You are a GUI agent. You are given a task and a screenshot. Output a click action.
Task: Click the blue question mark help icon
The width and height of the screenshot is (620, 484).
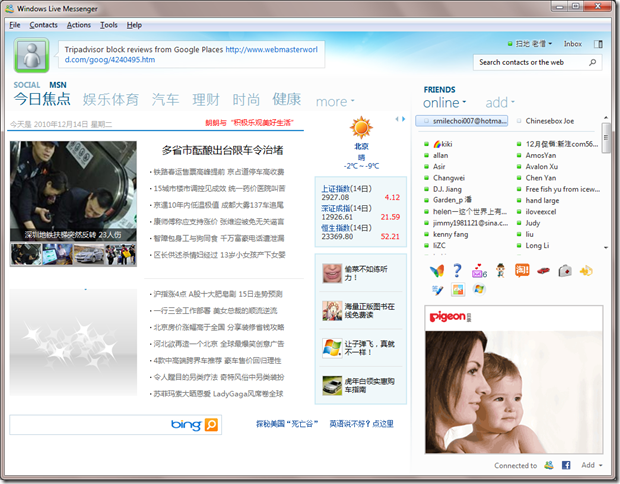tap(457, 270)
